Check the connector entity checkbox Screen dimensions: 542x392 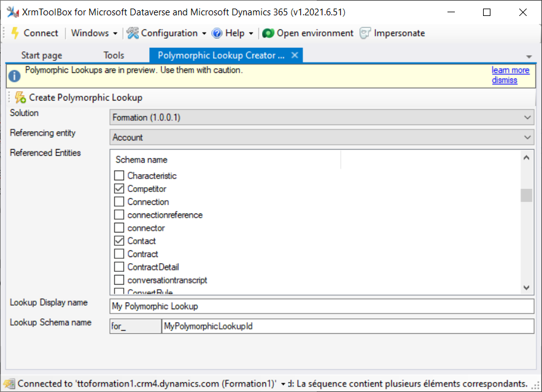coord(119,228)
